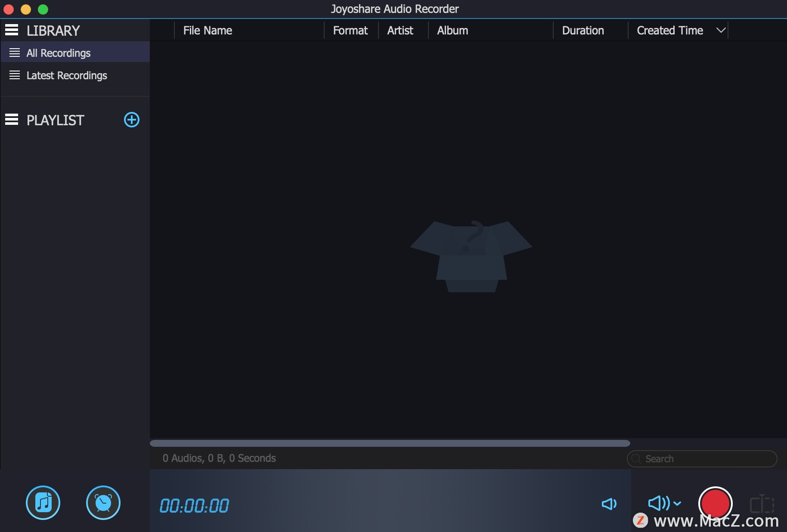787x532 pixels.
Task: Click the magnifier icon in Search
Action: 636,459
